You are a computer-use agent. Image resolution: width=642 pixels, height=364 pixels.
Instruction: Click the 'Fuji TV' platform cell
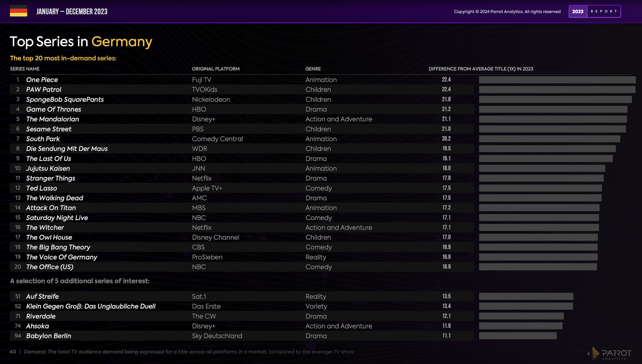(202, 80)
